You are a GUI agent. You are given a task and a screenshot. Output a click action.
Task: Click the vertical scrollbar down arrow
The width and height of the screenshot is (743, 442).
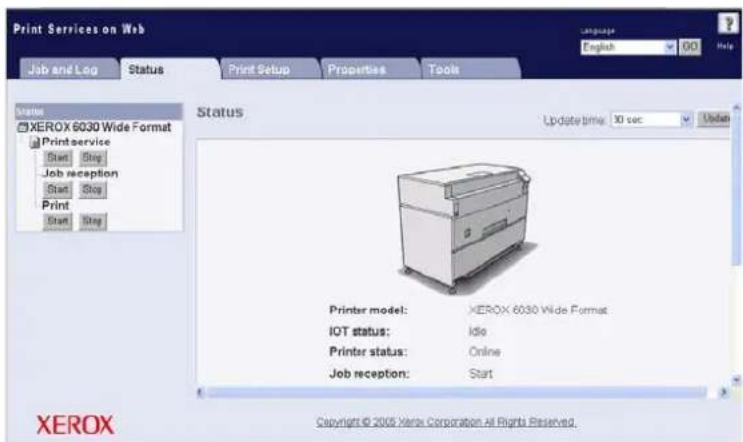[x=736, y=379]
